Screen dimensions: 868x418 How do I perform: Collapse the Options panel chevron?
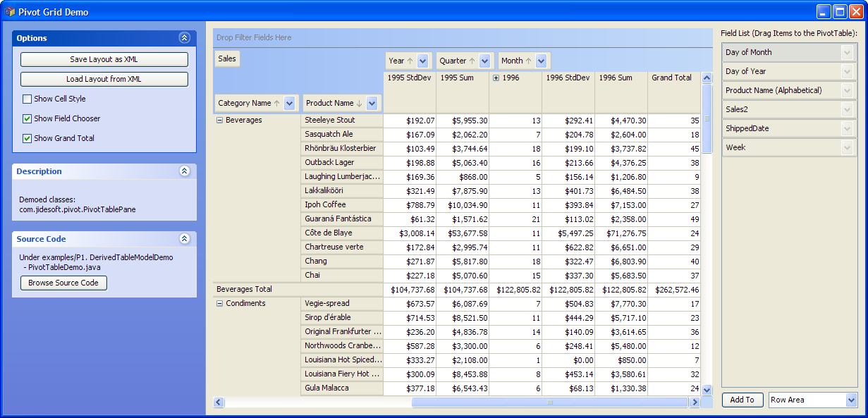(184, 38)
